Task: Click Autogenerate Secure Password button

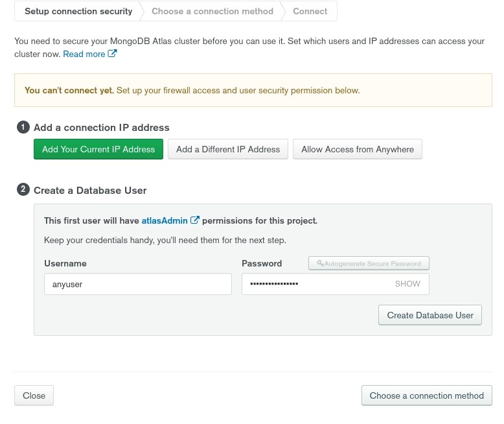Action: 369,263
